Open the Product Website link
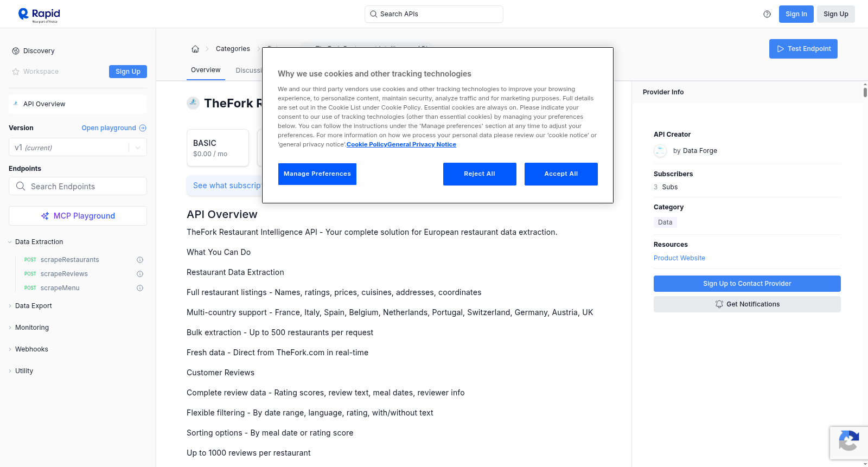 click(679, 258)
